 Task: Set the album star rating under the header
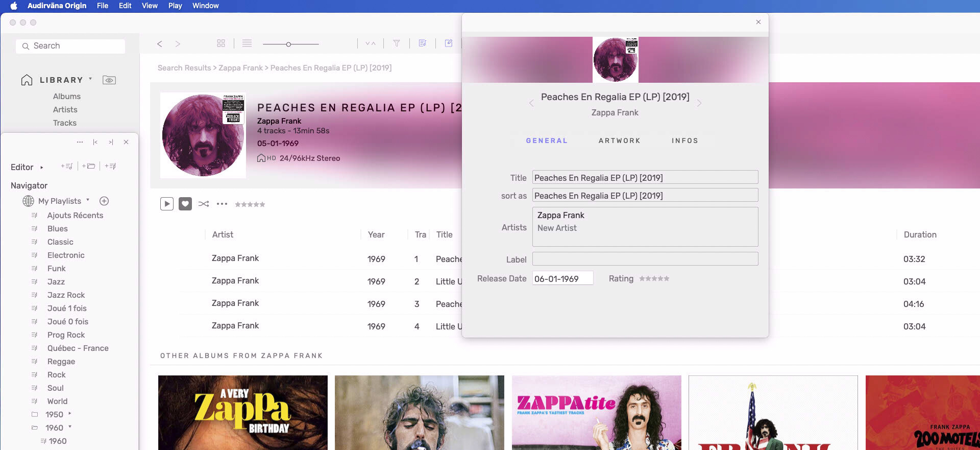tap(250, 204)
